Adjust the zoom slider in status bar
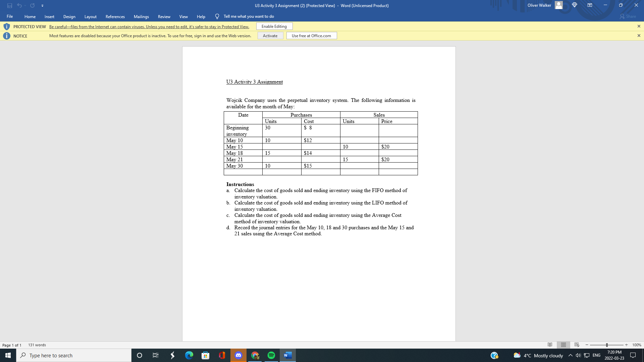 [606, 345]
